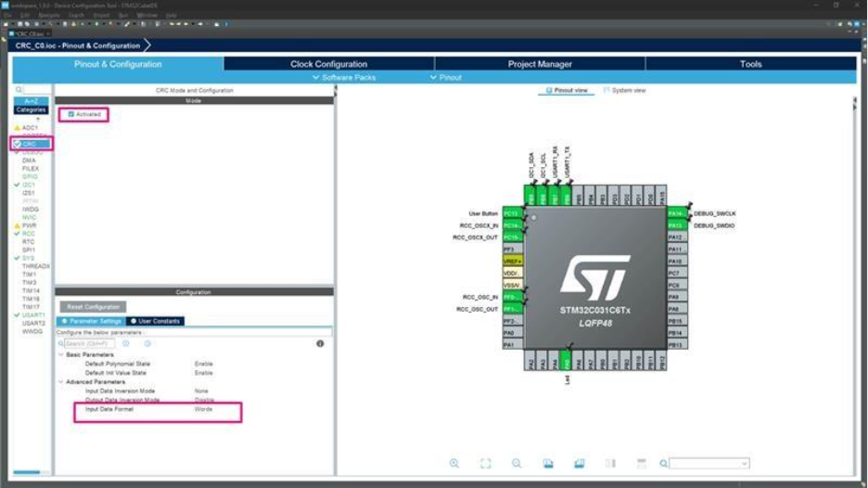Select DMA in the peripheral list
Image resolution: width=868 pixels, height=488 pixels.
click(x=29, y=161)
